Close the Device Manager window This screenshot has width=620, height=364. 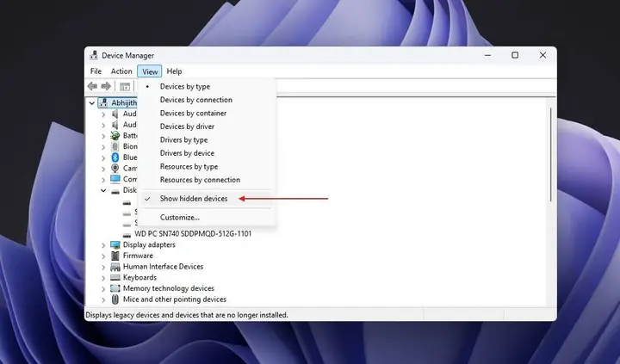542,55
